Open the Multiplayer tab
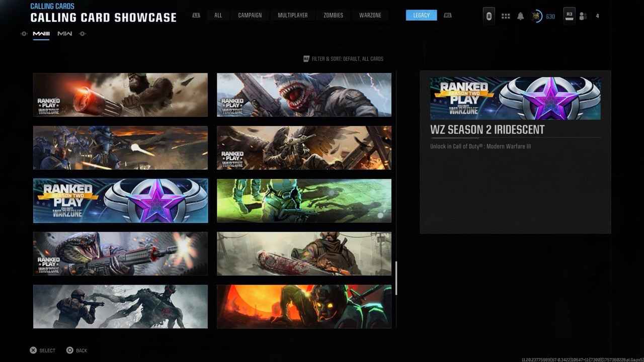644x362 pixels. coord(292,16)
